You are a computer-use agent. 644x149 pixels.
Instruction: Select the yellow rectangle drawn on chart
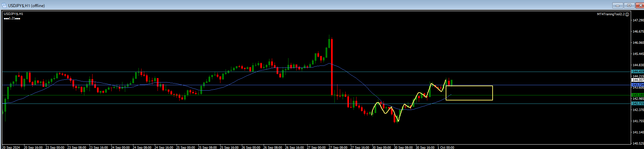[x=469, y=86]
